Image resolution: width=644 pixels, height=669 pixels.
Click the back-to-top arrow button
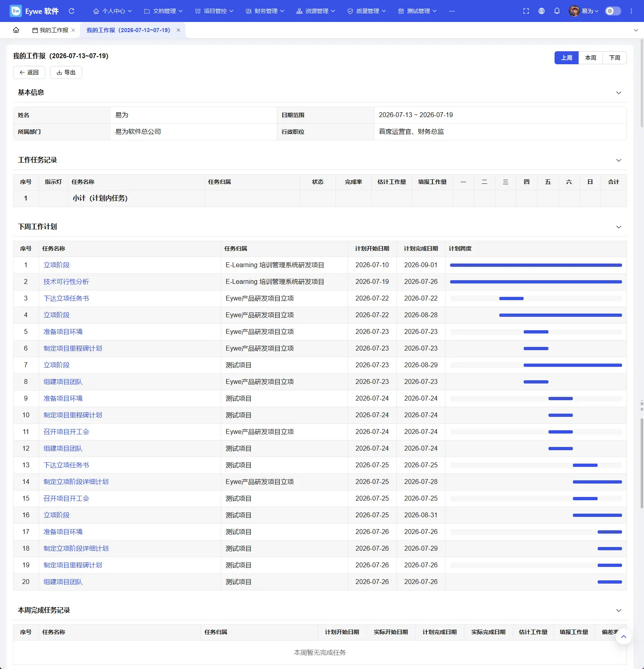(x=624, y=636)
